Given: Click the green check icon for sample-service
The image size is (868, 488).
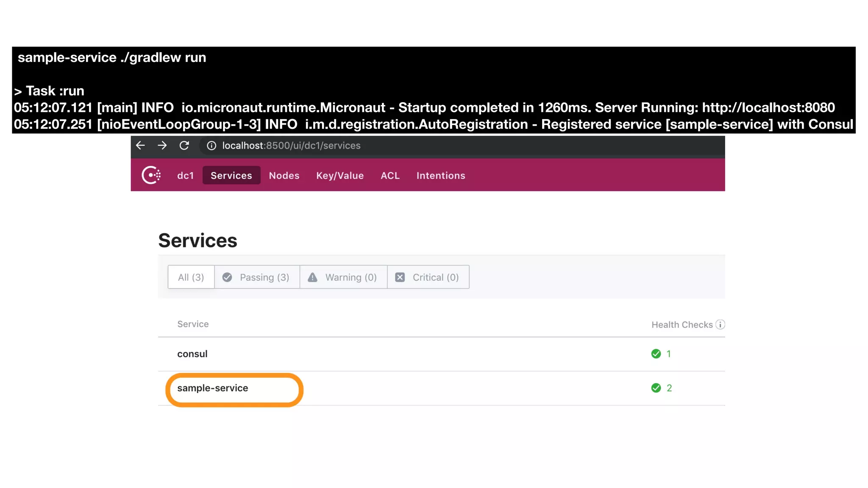Looking at the screenshot, I should tap(656, 388).
